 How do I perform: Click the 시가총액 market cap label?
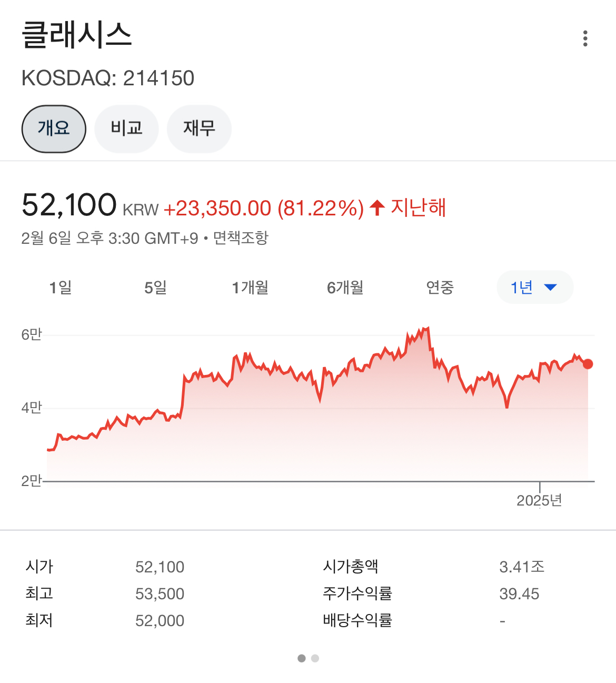351,567
